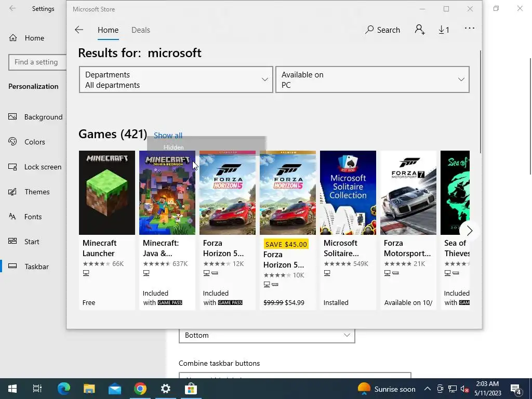Image resolution: width=532 pixels, height=399 pixels.
Task: Open network status tray icon
Action: point(453,389)
